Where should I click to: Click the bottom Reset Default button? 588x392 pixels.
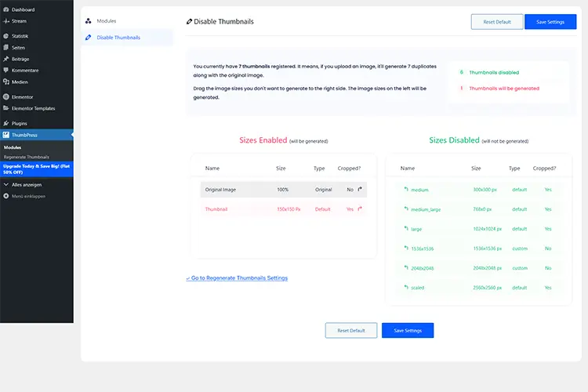click(351, 331)
